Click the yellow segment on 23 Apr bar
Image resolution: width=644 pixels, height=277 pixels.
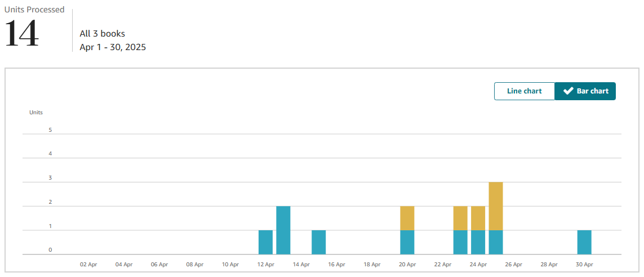(460, 218)
